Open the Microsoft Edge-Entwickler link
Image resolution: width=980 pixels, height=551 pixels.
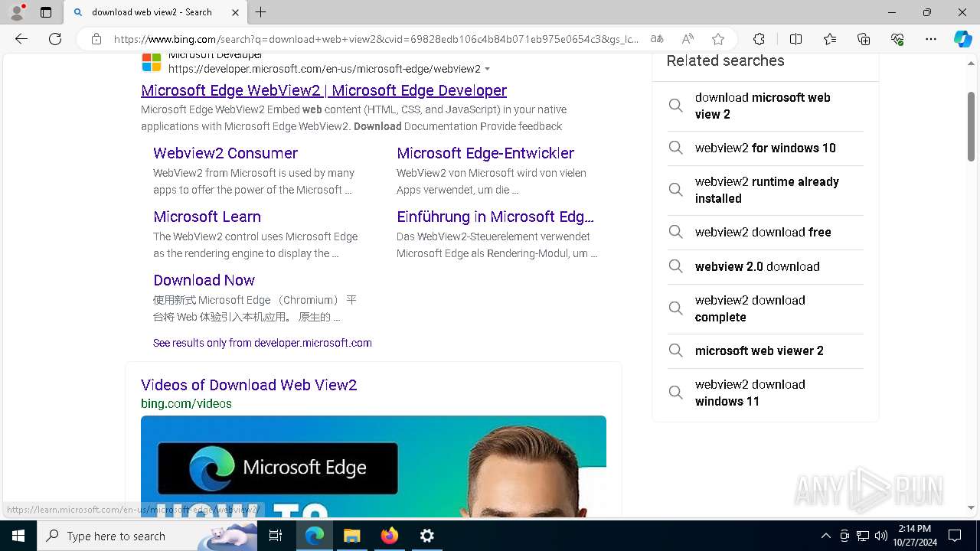[x=485, y=153]
